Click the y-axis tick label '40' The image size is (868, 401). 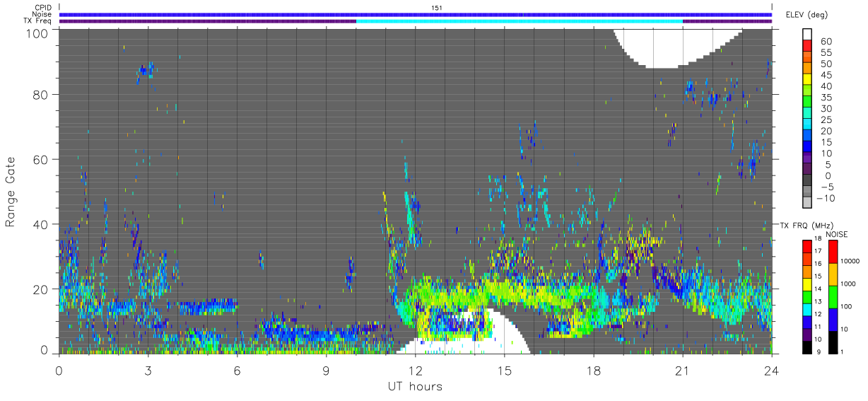point(40,224)
